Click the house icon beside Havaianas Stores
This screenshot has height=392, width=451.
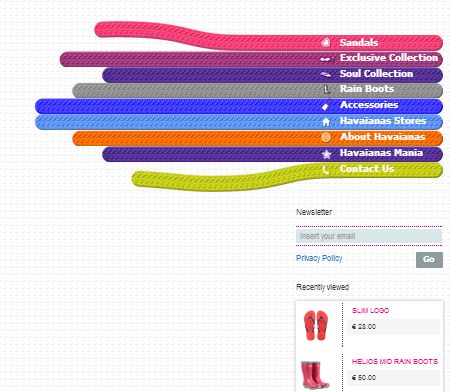coord(326,122)
